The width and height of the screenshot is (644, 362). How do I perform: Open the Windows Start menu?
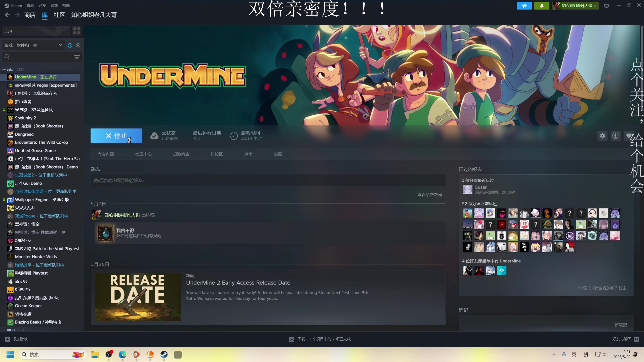tap(10, 354)
